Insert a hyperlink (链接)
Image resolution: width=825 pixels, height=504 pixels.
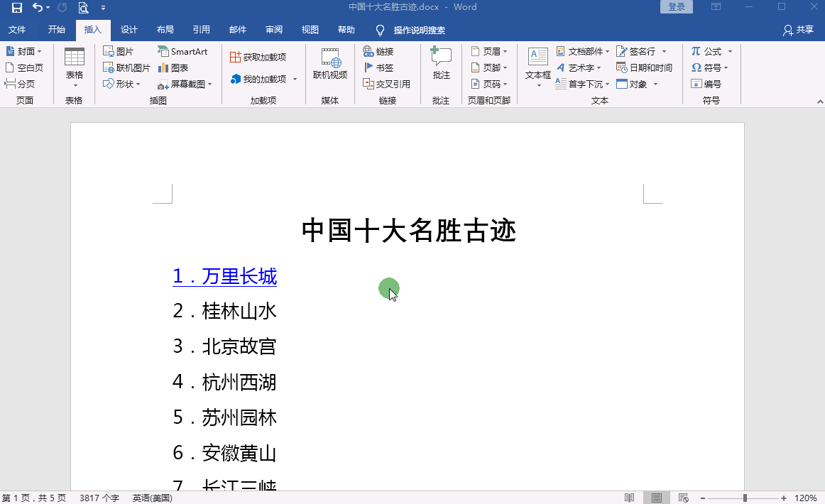coord(378,52)
